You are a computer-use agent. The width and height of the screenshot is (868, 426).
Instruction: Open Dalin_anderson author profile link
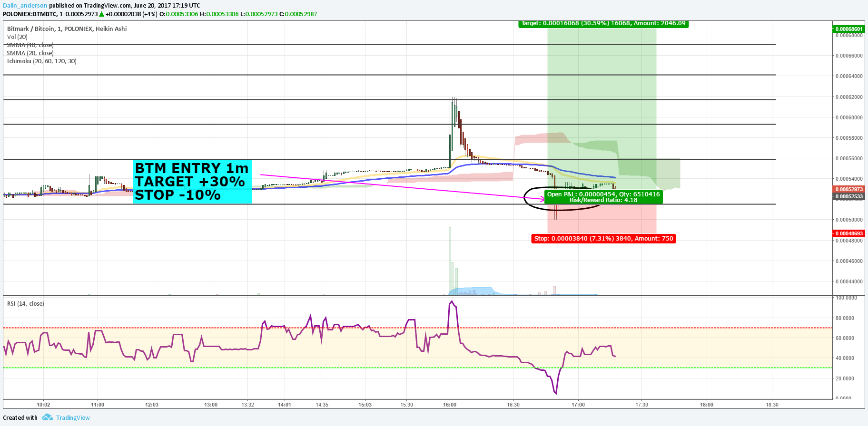click(x=25, y=6)
